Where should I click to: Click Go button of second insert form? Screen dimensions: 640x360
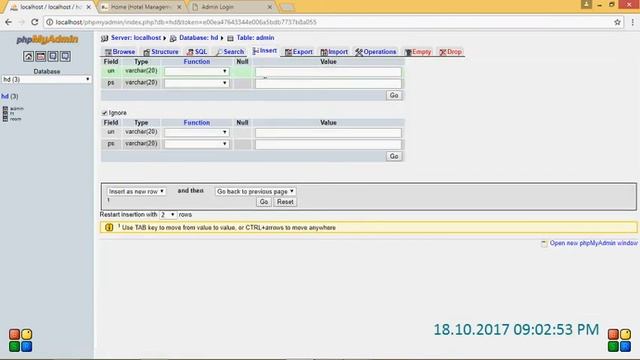[x=394, y=156]
